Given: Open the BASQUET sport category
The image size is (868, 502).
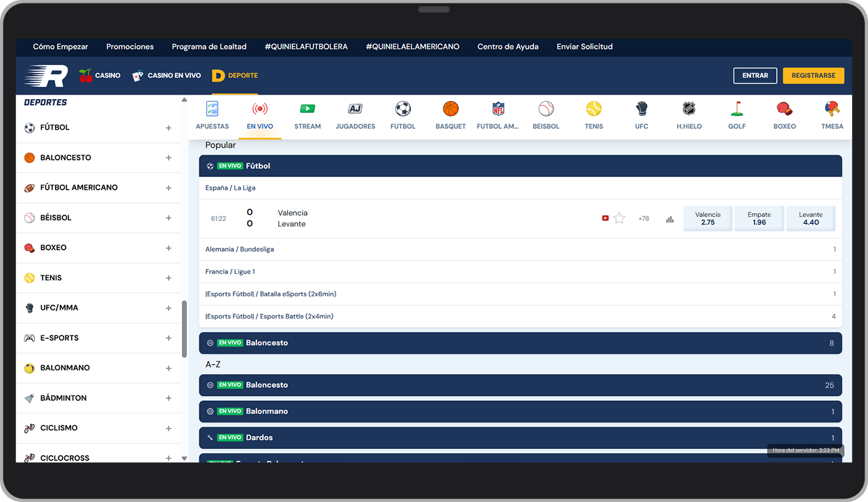Looking at the screenshot, I should (x=450, y=115).
